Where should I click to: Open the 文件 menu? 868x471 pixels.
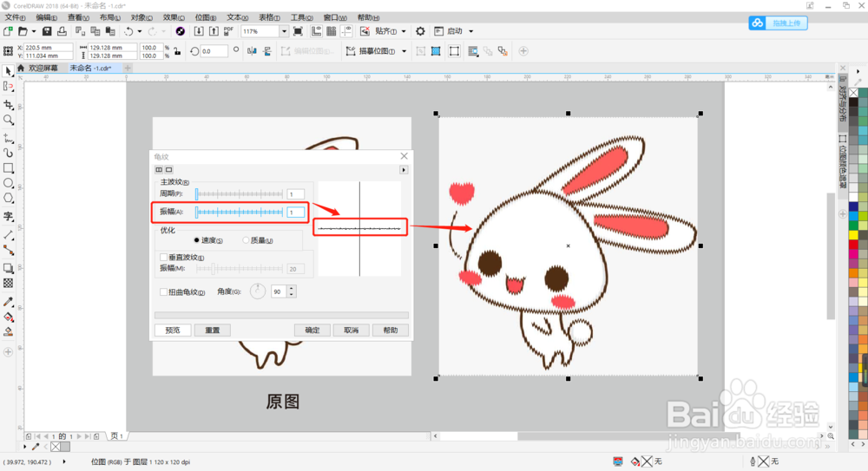[x=15, y=17]
